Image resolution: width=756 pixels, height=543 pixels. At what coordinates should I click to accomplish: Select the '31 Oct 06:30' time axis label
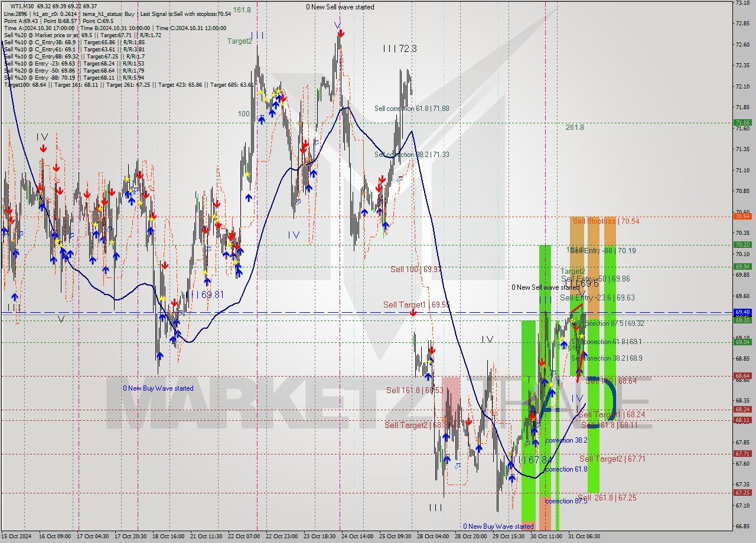584,537
